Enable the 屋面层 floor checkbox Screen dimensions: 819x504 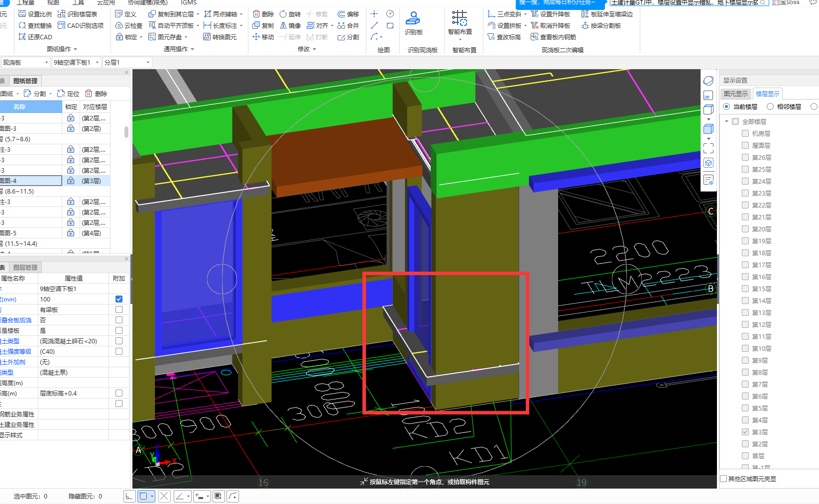pyautogui.click(x=745, y=145)
